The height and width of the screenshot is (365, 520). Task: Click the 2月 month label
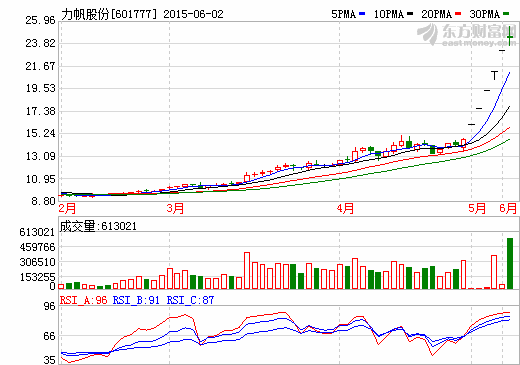click(x=67, y=208)
